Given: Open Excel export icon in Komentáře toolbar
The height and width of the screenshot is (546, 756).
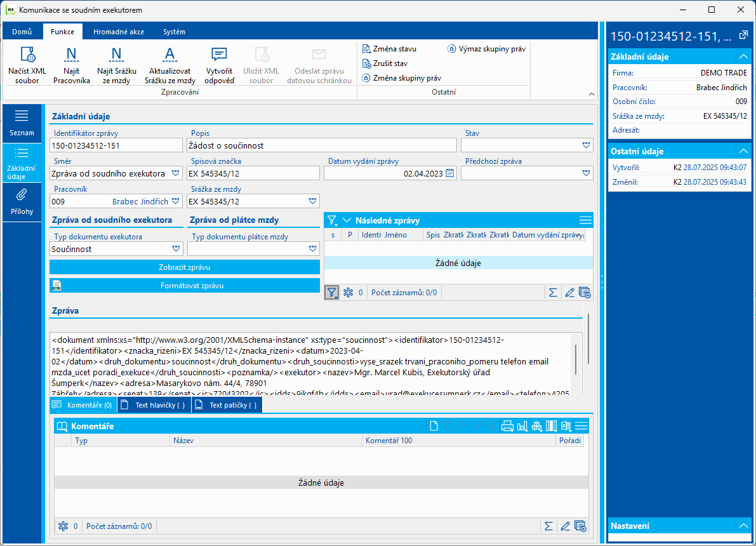Looking at the screenshot, I should click(x=566, y=426).
